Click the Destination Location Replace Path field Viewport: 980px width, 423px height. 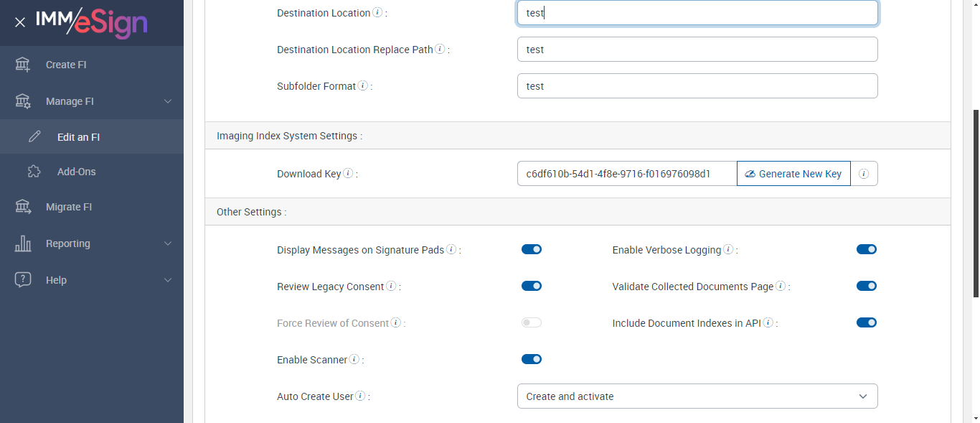pyautogui.click(x=697, y=50)
